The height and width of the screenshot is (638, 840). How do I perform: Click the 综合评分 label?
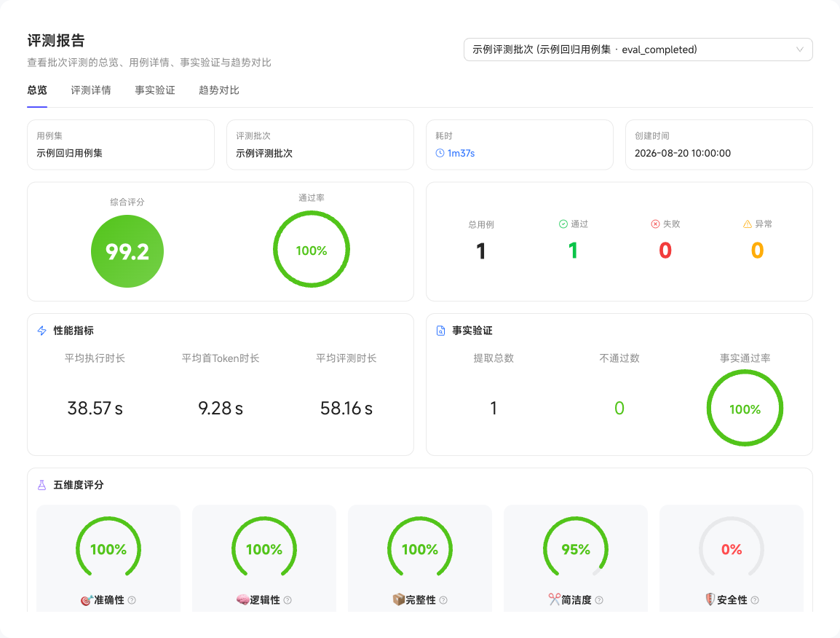(127, 202)
